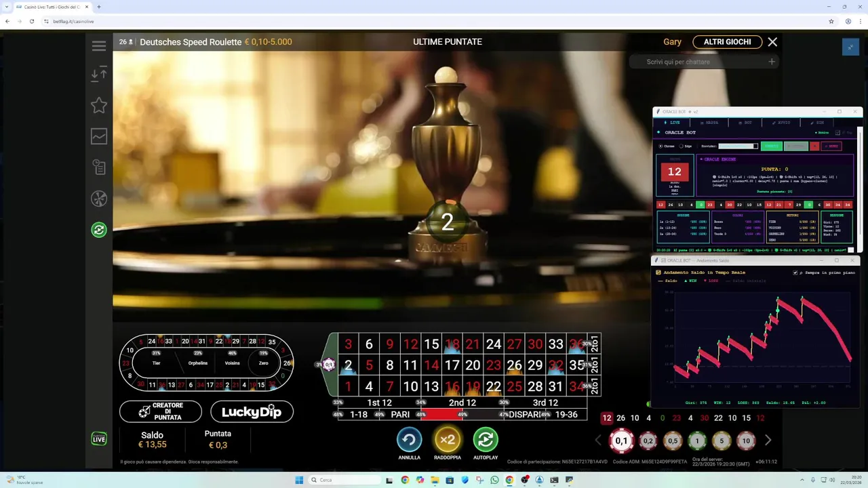The width and height of the screenshot is (868, 488).
Task: Bet on DISPARI odd
Action: [524, 415]
